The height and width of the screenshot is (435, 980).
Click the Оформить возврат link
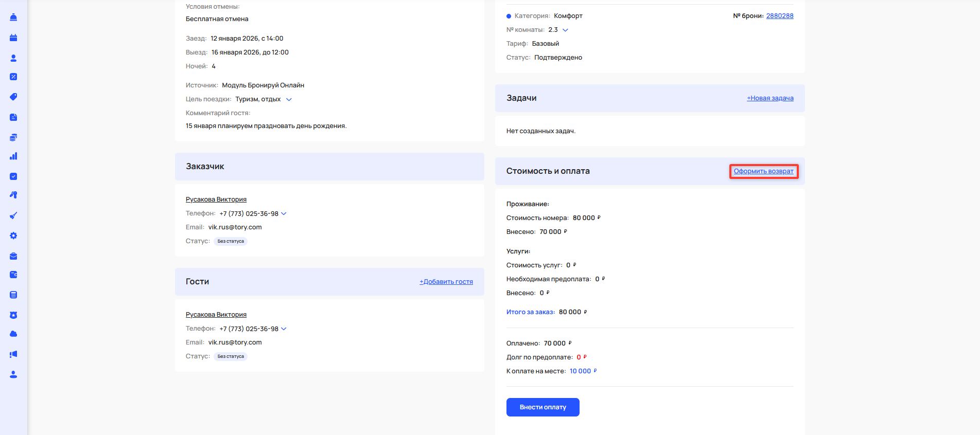click(x=763, y=171)
